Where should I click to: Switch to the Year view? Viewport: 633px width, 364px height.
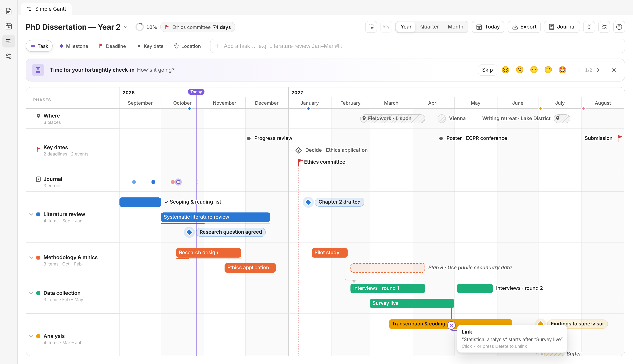[406, 27]
